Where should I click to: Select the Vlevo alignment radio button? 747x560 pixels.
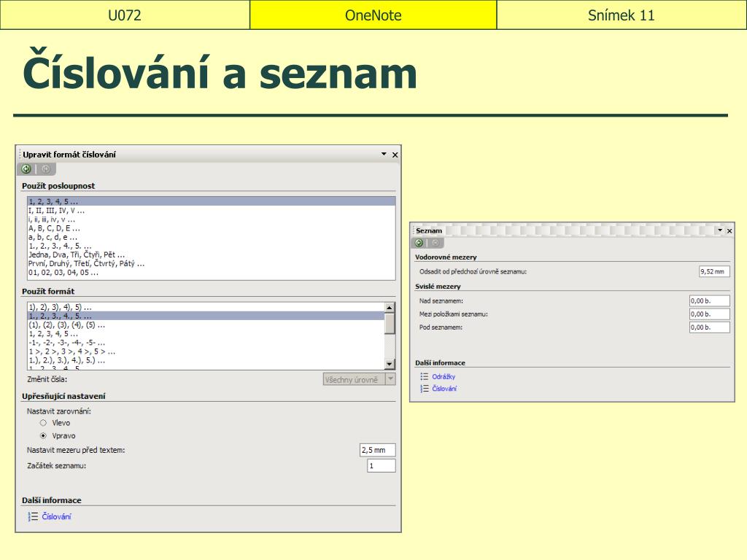click(43, 423)
